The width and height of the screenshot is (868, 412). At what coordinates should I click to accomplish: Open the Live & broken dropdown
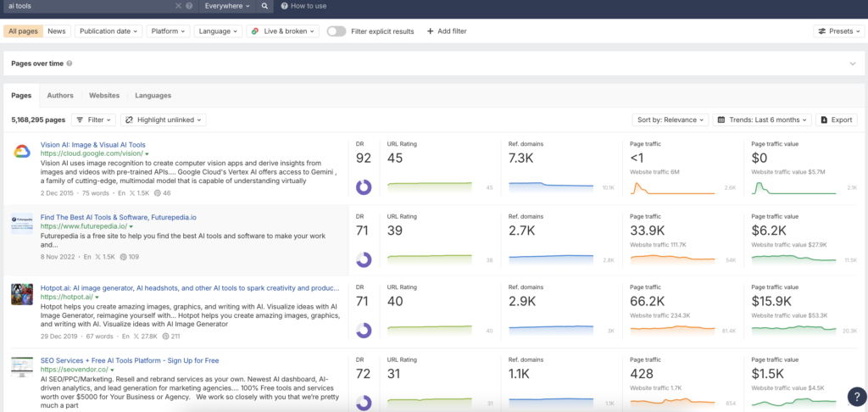point(283,31)
